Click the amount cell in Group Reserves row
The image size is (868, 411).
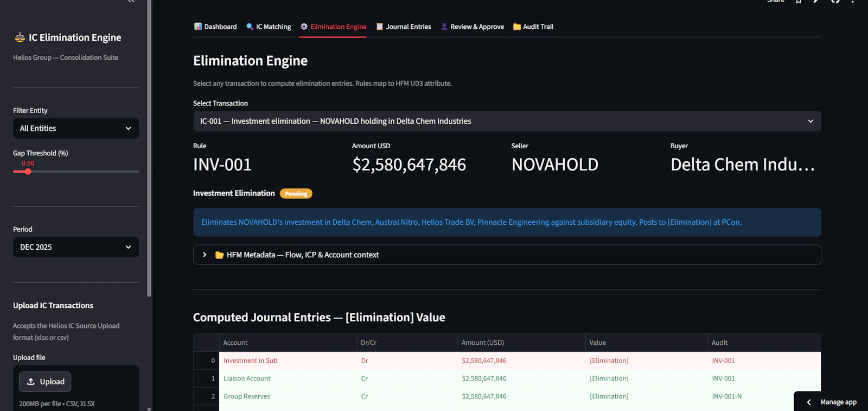521,396
